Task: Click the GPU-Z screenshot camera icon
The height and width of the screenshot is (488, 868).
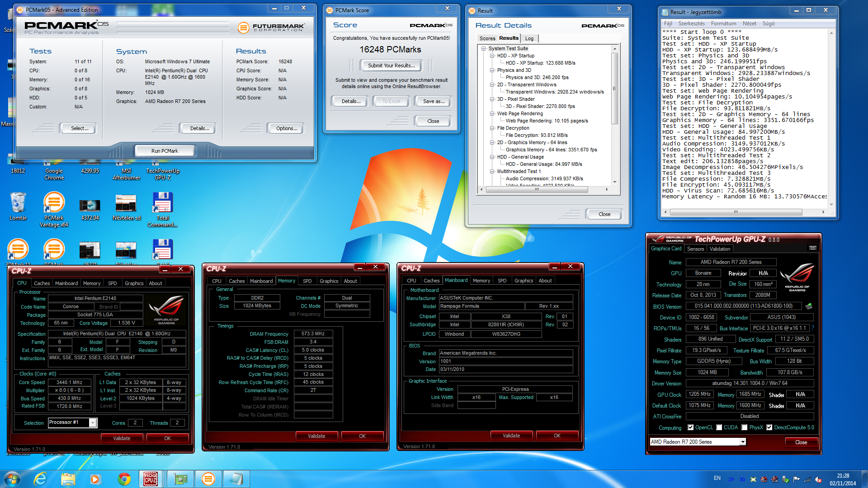Action: tap(812, 248)
